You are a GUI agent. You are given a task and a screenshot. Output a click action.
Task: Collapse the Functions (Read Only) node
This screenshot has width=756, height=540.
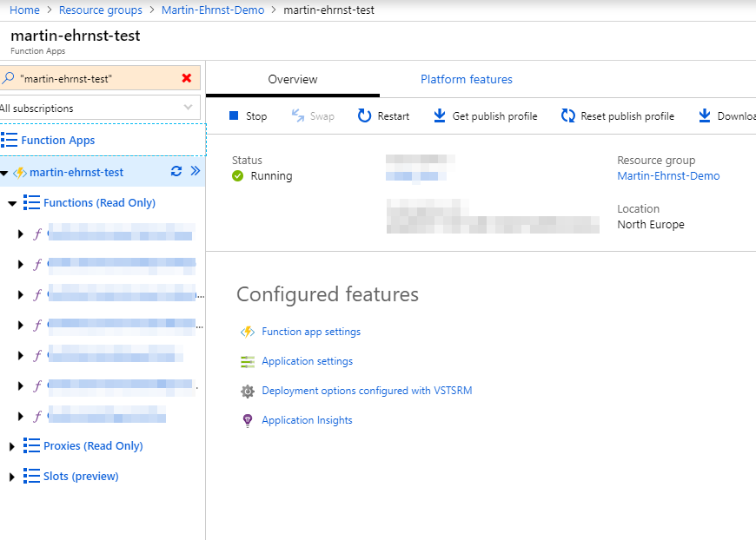(x=12, y=203)
